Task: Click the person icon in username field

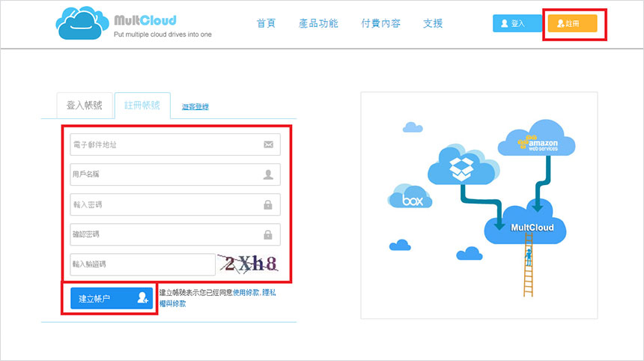Action: point(268,175)
